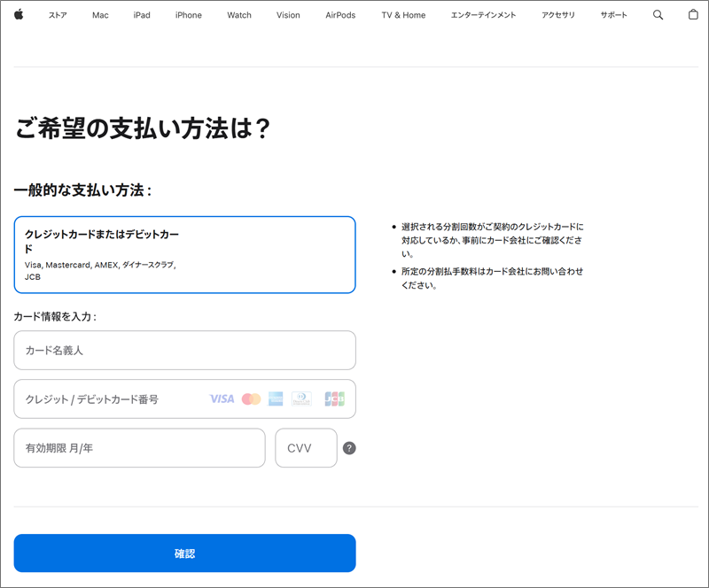The height and width of the screenshot is (588, 709).
Task: Focus the CVV input box
Action: click(x=306, y=448)
